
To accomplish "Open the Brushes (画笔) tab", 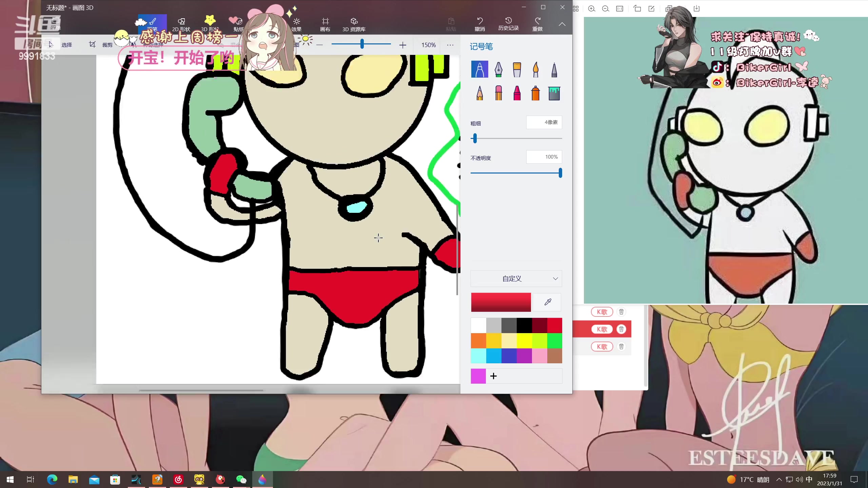I will click(x=152, y=24).
